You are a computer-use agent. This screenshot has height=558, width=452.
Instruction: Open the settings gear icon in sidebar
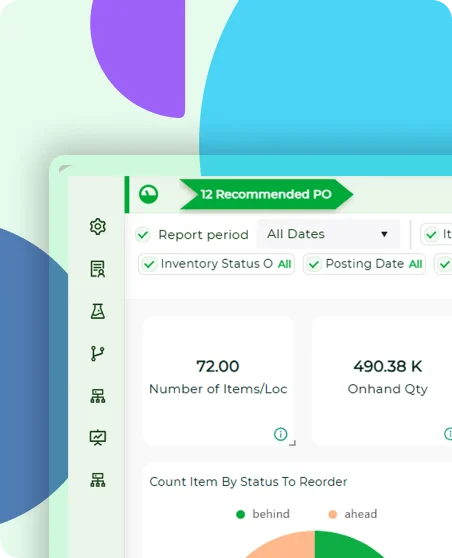pyautogui.click(x=98, y=226)
